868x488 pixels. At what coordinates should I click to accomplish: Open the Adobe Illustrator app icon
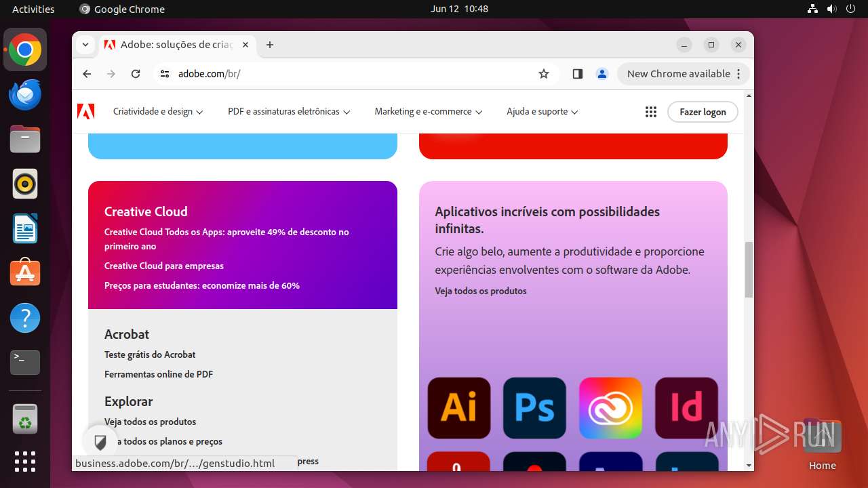point(459,408)
